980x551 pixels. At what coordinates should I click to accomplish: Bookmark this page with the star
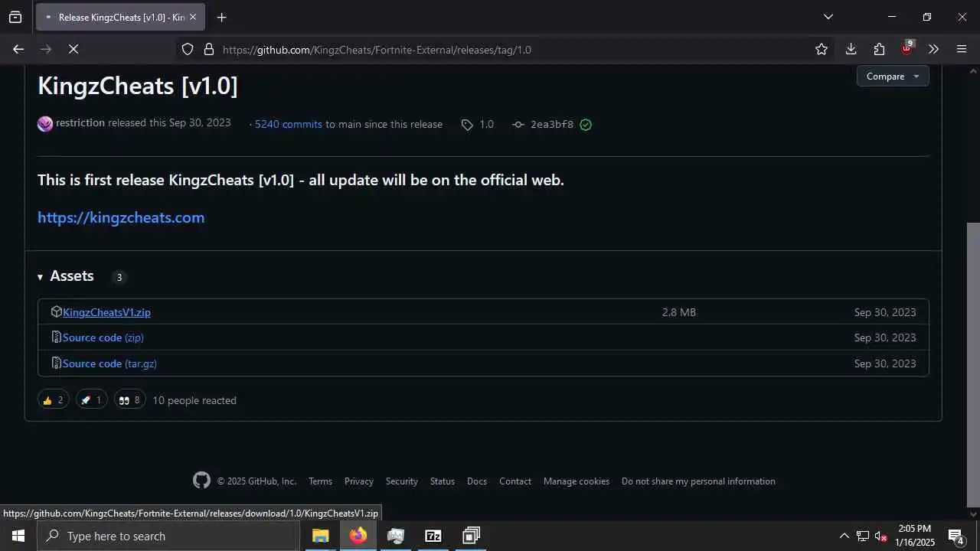(822, 49)
